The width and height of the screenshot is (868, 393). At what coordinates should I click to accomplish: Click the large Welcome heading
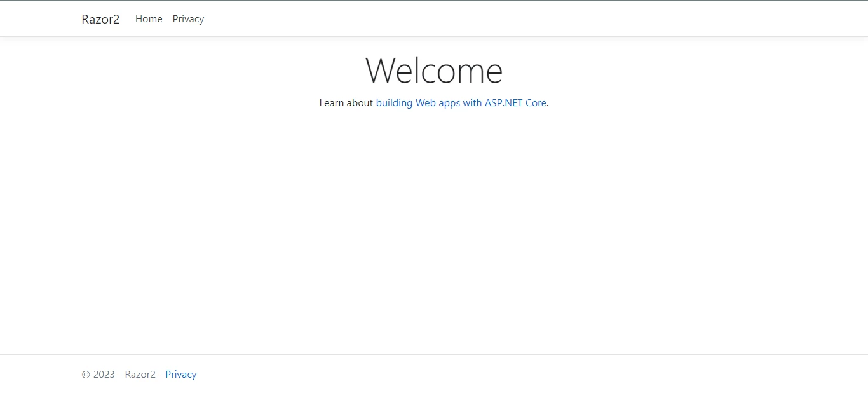tap(434, 70)
